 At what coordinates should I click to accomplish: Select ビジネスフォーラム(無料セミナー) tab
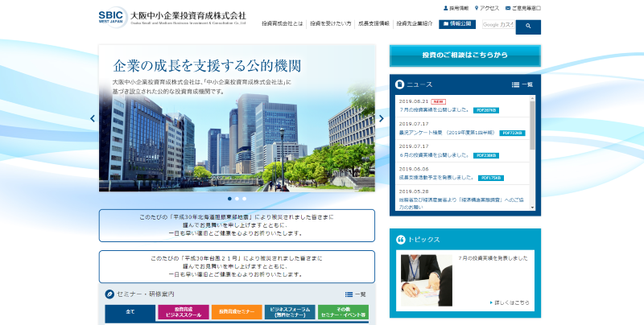tap(290, 312)
